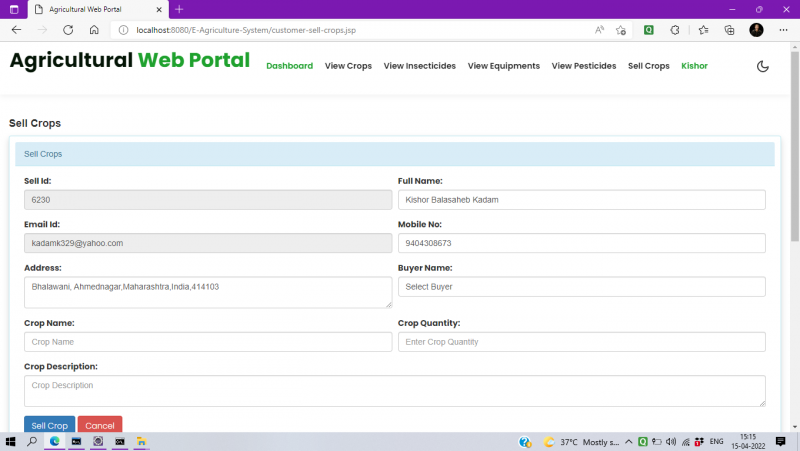
Task: Open green Q extension icon
Action: pyautogui.click(x=648, y=30)
